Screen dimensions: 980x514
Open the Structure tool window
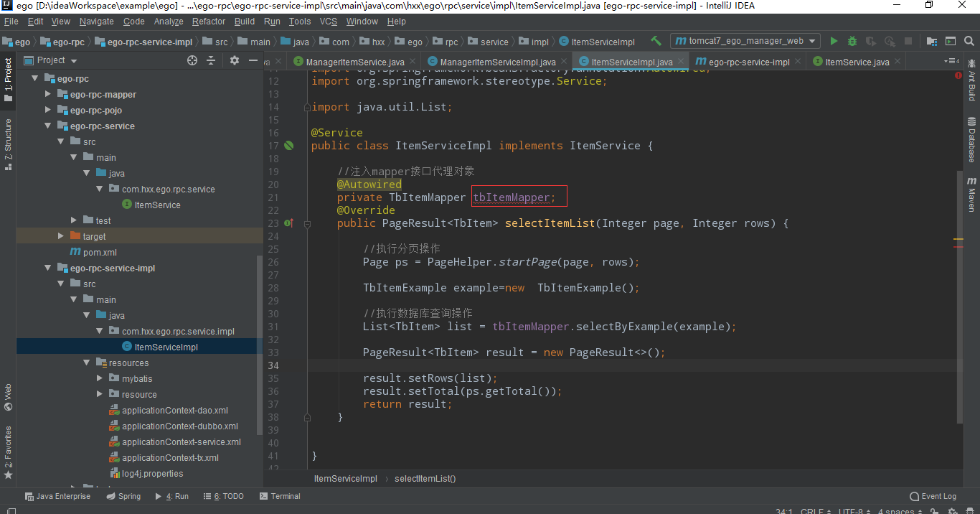pyautogui.click(x=8, y=144)
